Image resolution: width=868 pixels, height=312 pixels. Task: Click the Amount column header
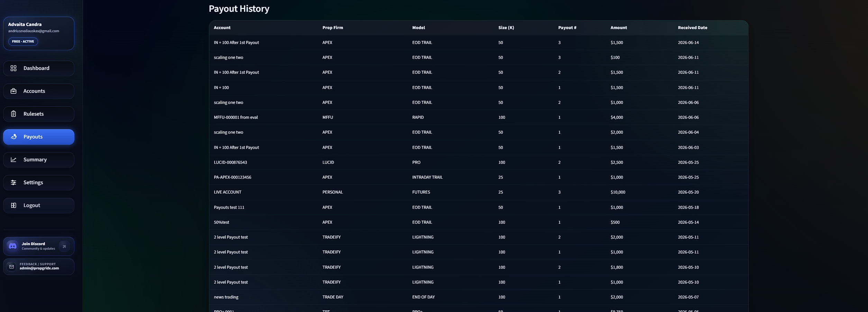tap(619, 28)
